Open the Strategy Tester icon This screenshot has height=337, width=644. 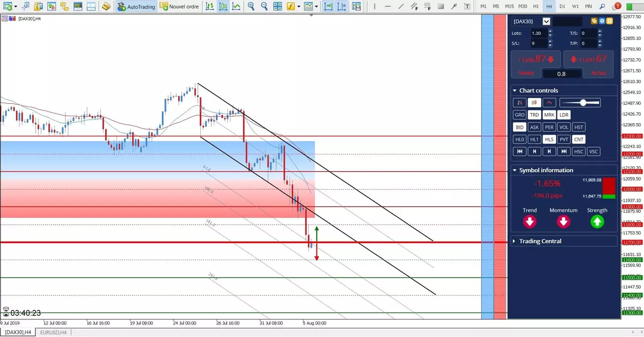coord(91,7)
